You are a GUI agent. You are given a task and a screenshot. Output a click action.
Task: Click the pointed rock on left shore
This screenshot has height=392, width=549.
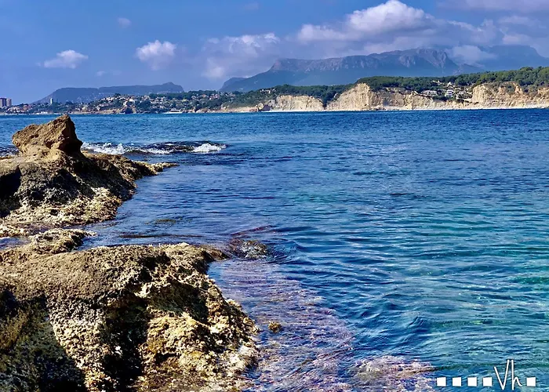pyautogui.click(x=49, y=136)
